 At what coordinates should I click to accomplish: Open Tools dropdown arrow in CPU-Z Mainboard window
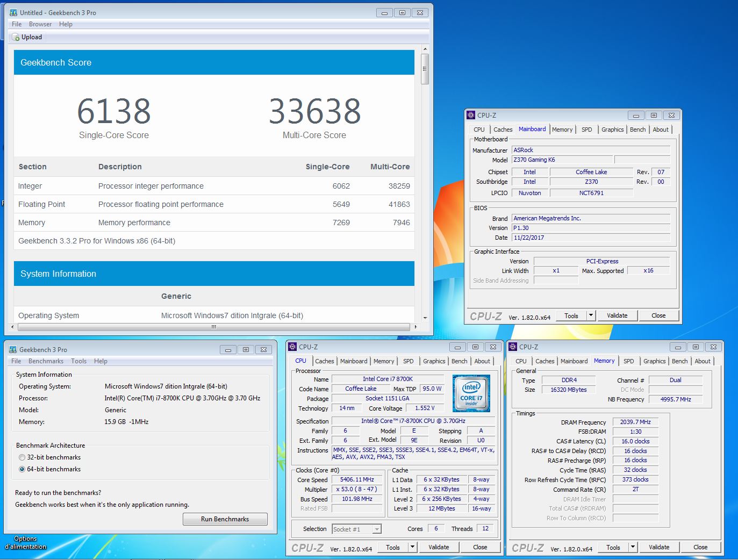[x=591, y=315]
